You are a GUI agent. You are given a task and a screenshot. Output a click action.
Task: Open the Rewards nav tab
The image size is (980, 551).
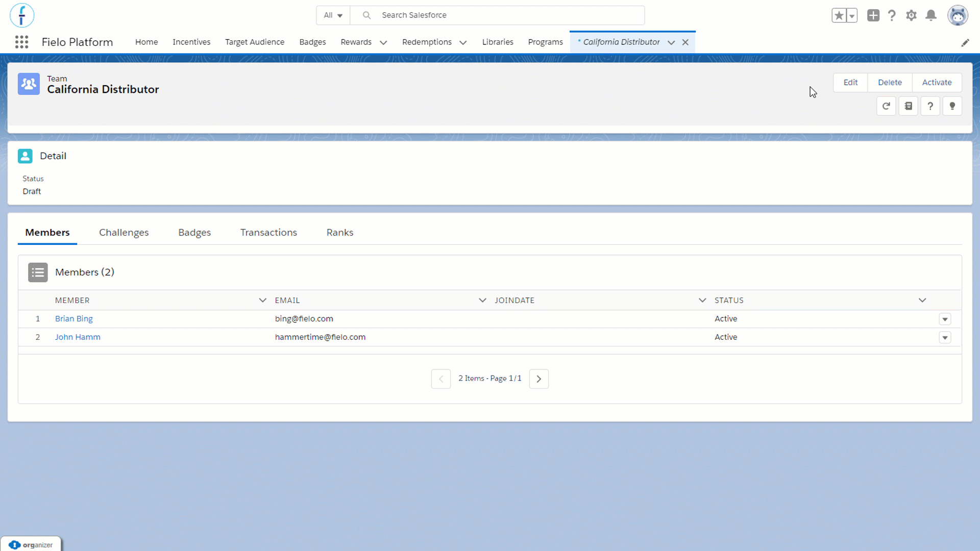pos(356,42)
